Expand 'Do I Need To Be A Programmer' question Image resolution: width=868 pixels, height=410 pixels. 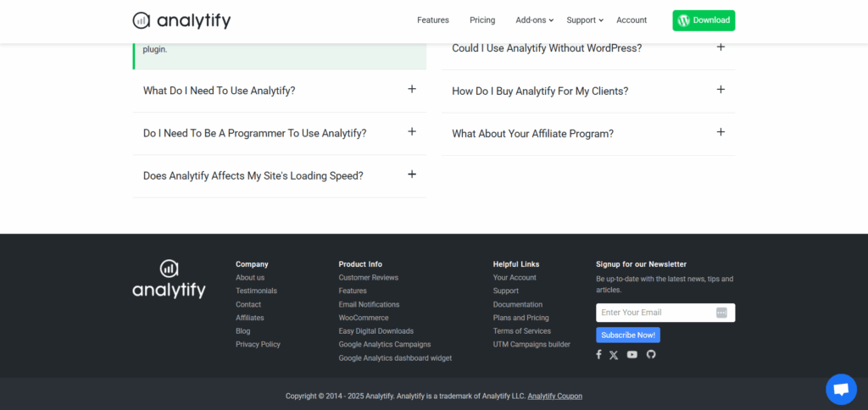280,133
